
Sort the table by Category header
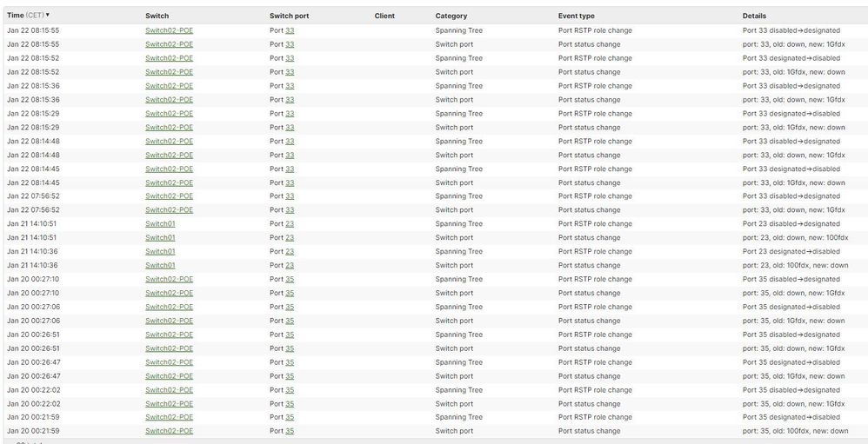click(451, 16)
